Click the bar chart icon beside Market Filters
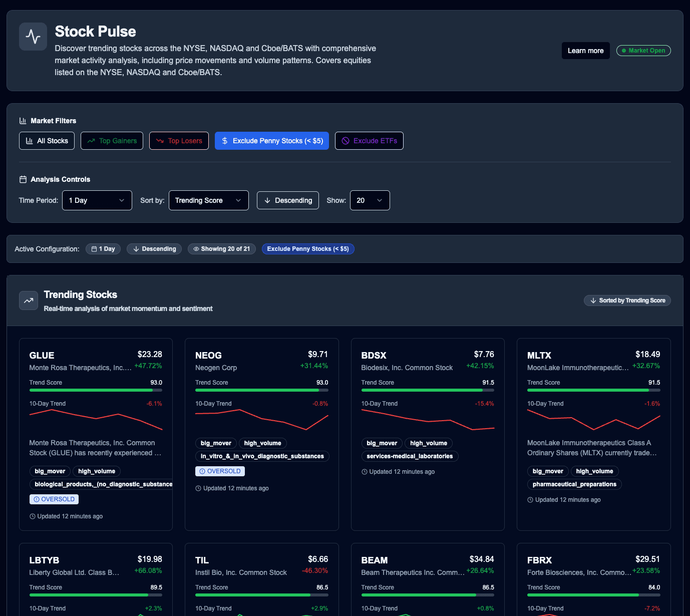 tap(23, 120)
